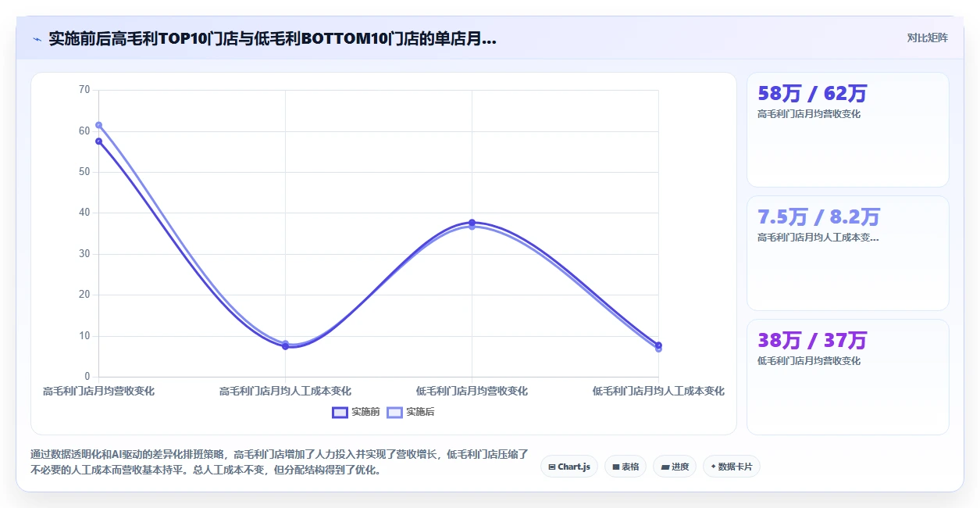Select the 7.5万 / 8.2万 stat card
The width and height of the screenshot is (980, 508).
pos(848,253)
